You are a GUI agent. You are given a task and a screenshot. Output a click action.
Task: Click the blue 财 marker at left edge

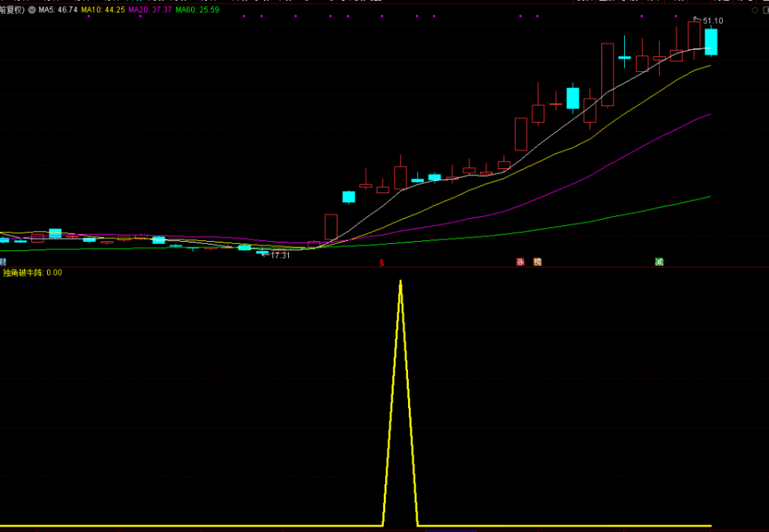click(3, 262)
